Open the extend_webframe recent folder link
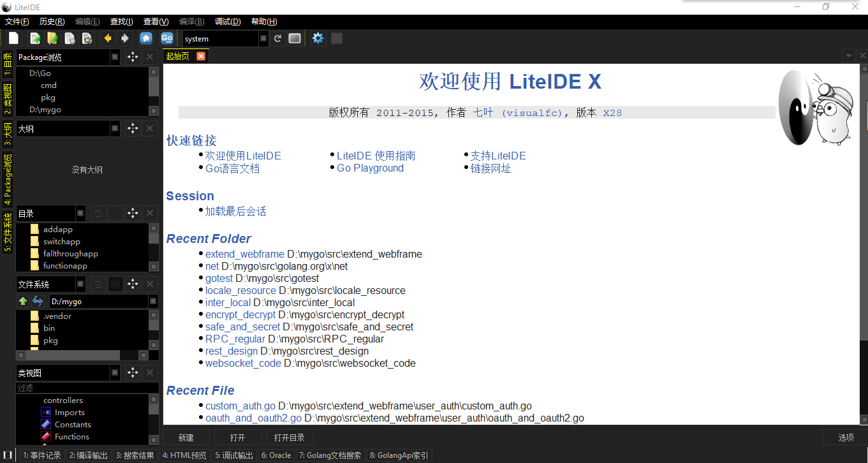 pyautogui.click(x=245, y=254)
